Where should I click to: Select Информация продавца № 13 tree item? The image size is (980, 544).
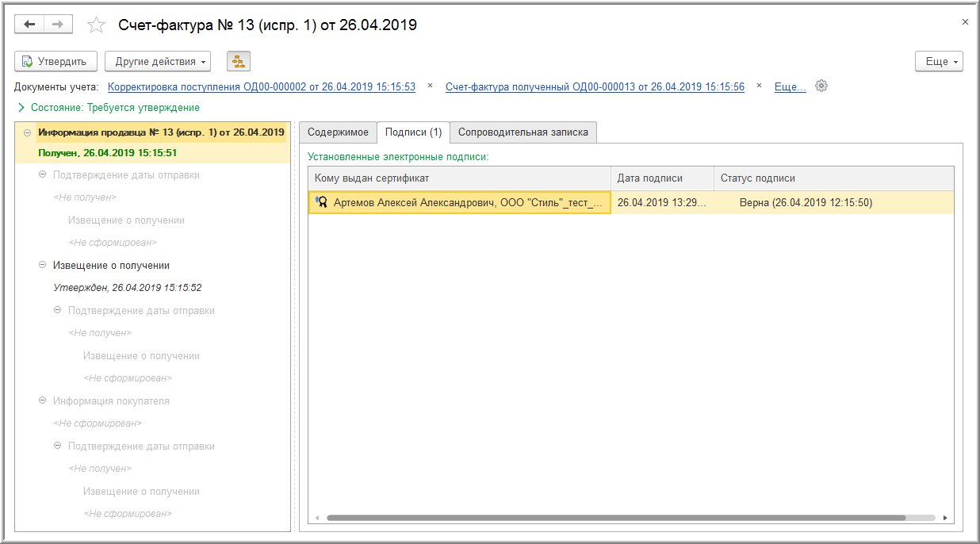(161, 132)
